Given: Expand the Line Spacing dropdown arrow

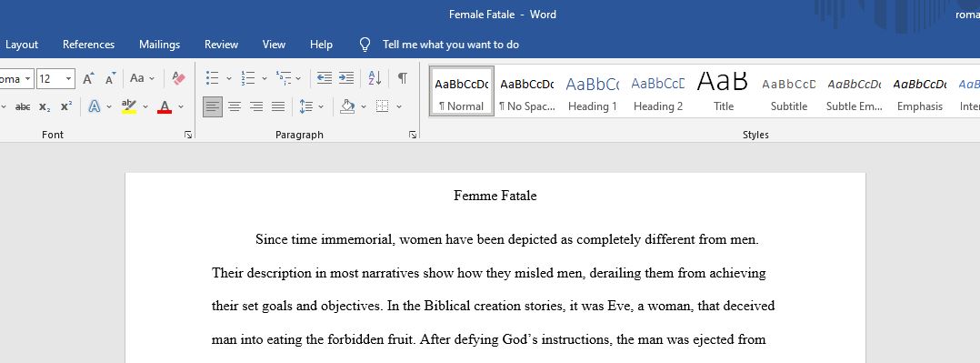Looking at the screenshot, I should coord(321,107).
